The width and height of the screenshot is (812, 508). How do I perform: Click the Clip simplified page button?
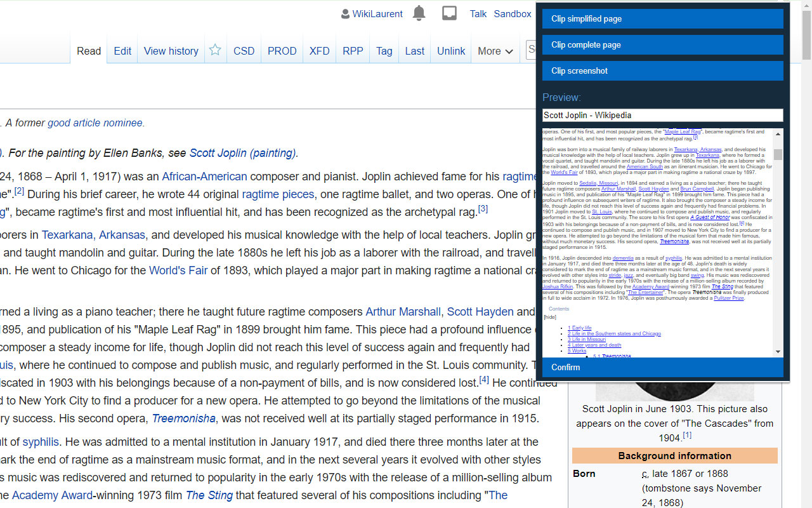click(662, 18)
